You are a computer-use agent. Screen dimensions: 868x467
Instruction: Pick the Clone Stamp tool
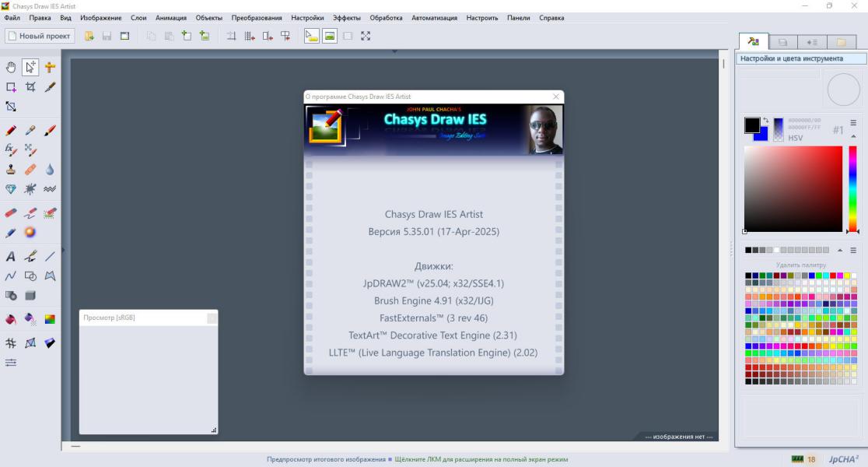click(11, 170)
